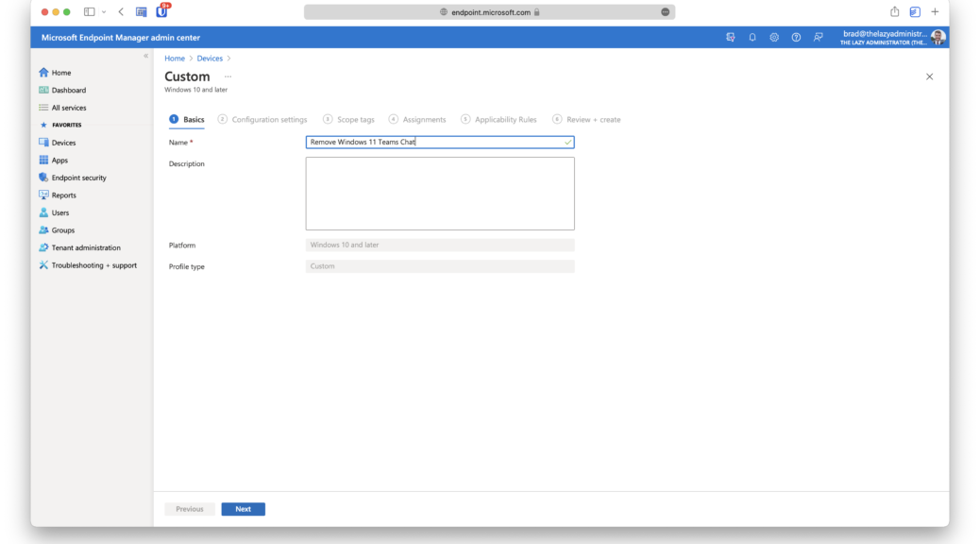980x544 pixels.
Task: Go to Review + create step
Action: point(586,119)
